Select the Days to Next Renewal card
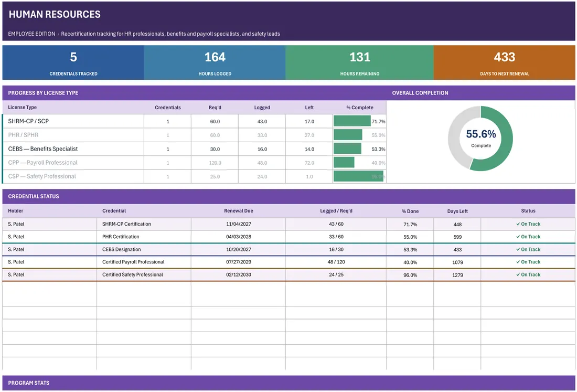Screen dimensions: 577x392 point(505,62)
